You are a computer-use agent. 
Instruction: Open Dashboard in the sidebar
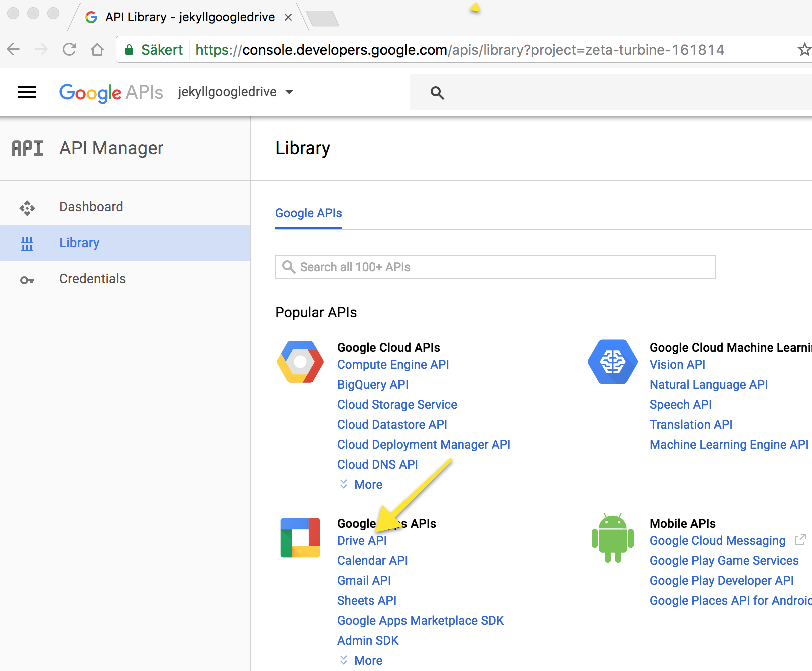tap(125, 207)
